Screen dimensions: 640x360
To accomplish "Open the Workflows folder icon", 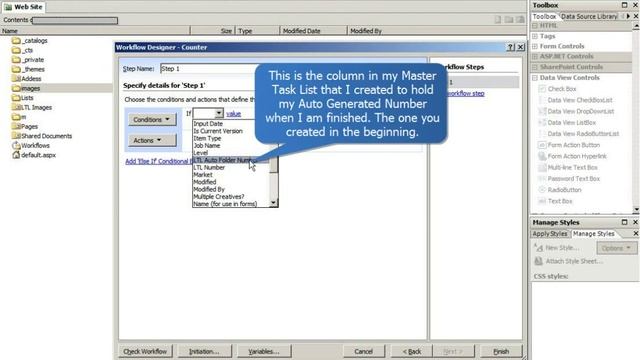I will [x=16, y=145].
